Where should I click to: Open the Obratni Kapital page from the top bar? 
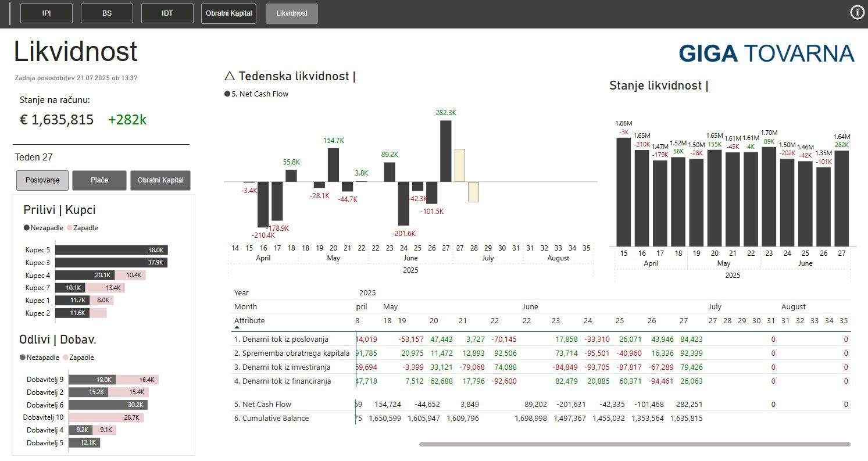click(x=228, y=13)
